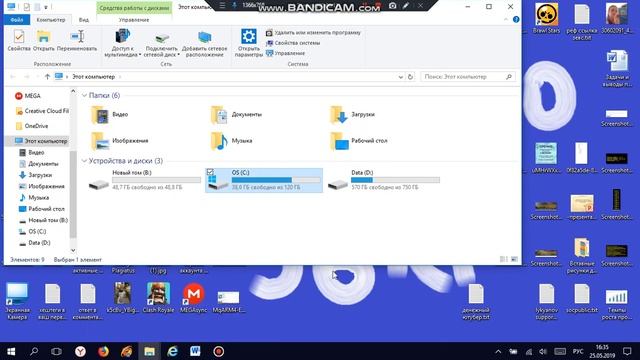The width and height of the screenshot is (640, 360).
Task: Switch to the Вид ribbon tab
Action: click(x=84, y=20)
